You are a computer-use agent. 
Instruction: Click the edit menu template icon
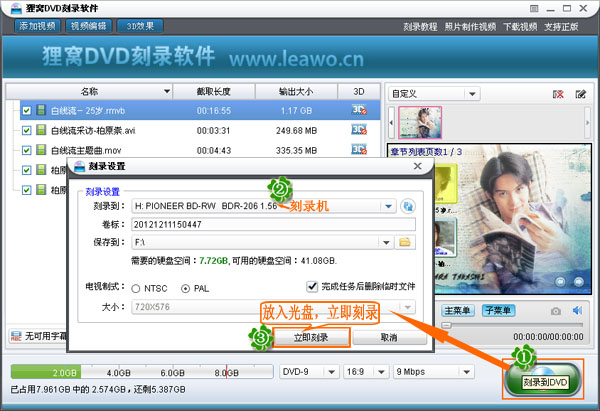click(x=580, y=94)
